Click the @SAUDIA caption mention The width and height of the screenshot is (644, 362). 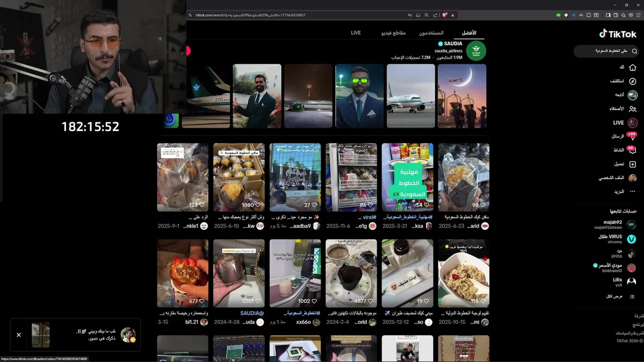coord(252,313)
